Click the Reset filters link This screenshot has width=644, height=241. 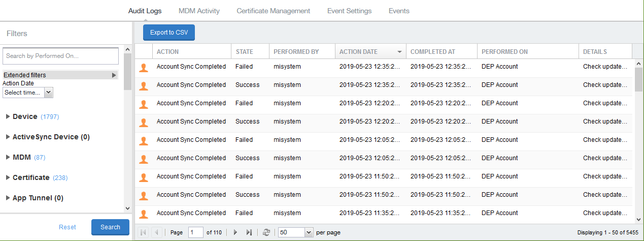tap(67, 227)
